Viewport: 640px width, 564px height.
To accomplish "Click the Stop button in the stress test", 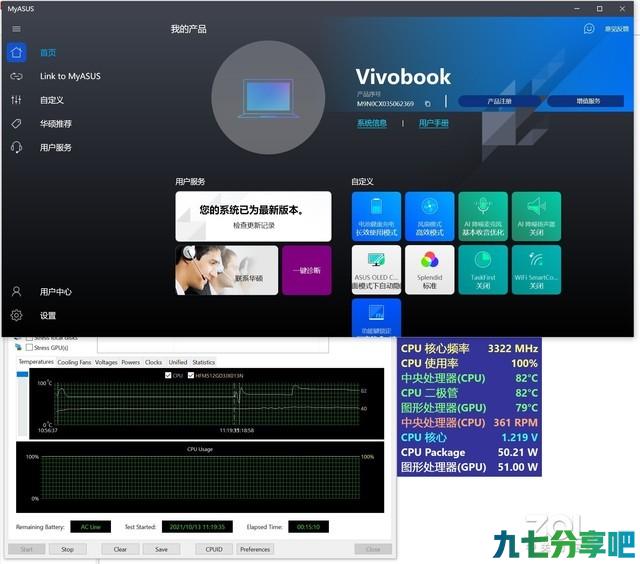I will pyautogui.click(x=67, y=549).
